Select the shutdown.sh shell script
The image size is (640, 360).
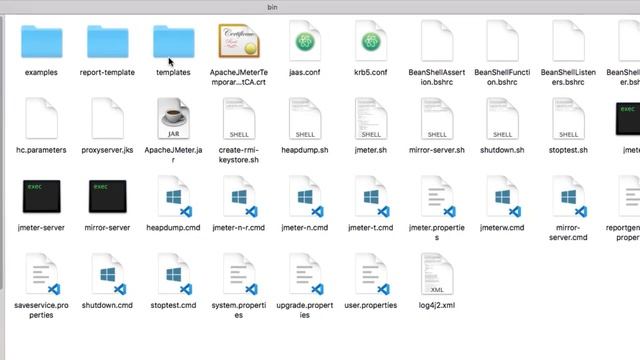pyautogui.click(x=502, y=118)
